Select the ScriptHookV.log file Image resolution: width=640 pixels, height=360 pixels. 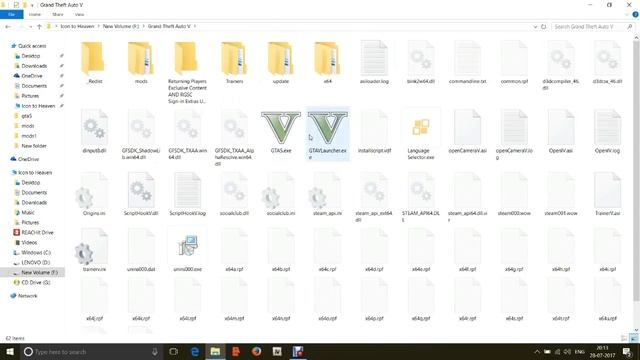click(x=187, y=190)
